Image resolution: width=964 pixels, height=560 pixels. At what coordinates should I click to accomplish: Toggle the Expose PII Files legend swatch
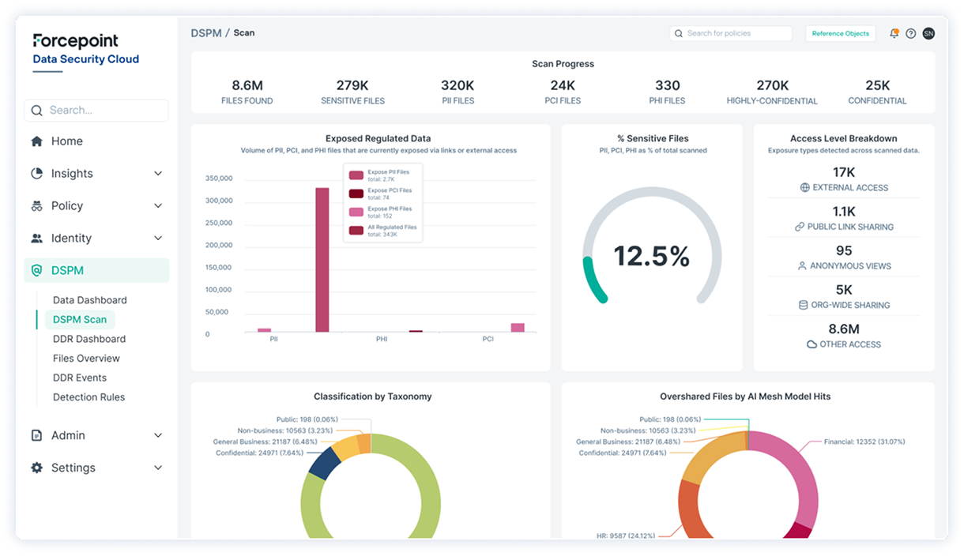(356, 175)
